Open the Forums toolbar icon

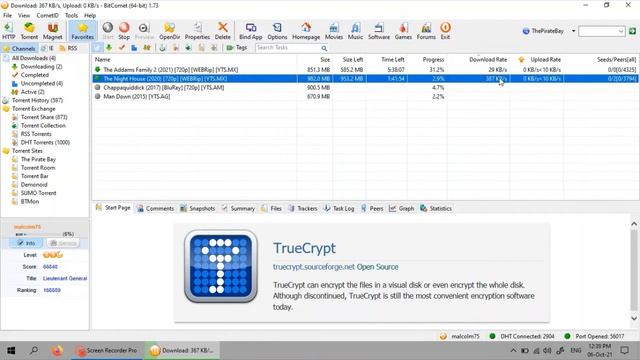[x=426, y=31]
